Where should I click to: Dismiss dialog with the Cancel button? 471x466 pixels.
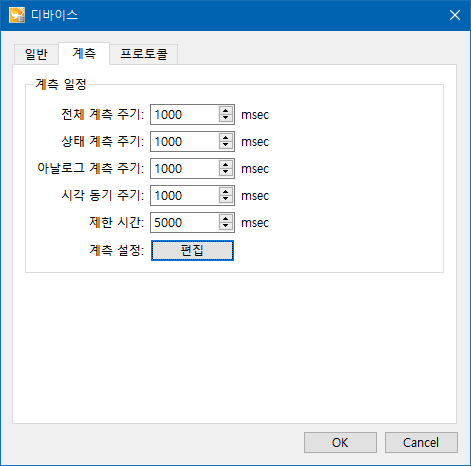click(421, 442)
